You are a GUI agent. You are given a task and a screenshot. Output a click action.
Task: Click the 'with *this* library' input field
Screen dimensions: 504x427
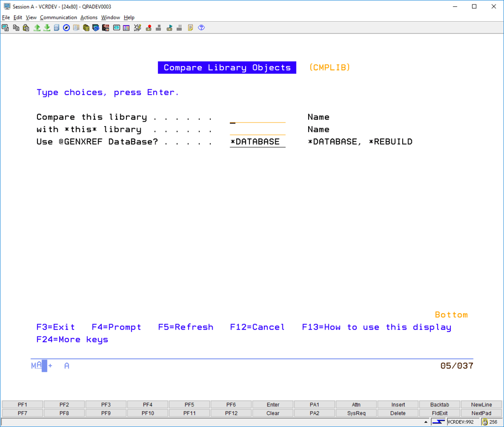(257, 130)
